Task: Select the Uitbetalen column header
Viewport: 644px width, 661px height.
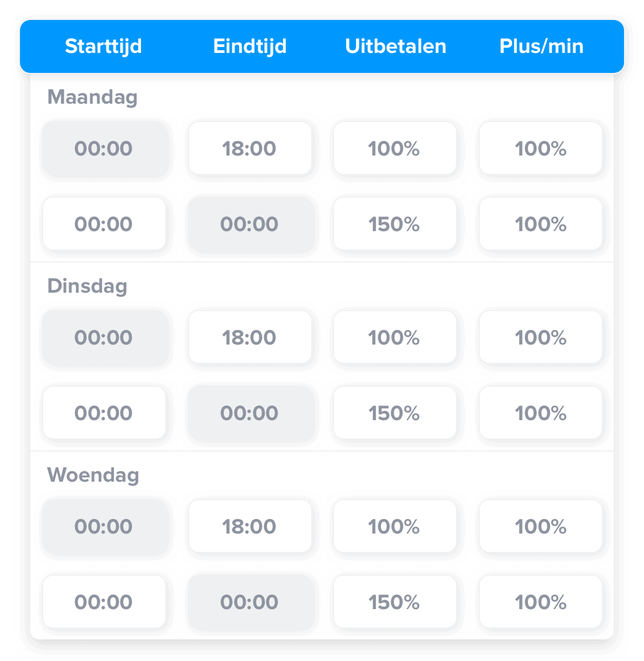Action: point(395,46)
